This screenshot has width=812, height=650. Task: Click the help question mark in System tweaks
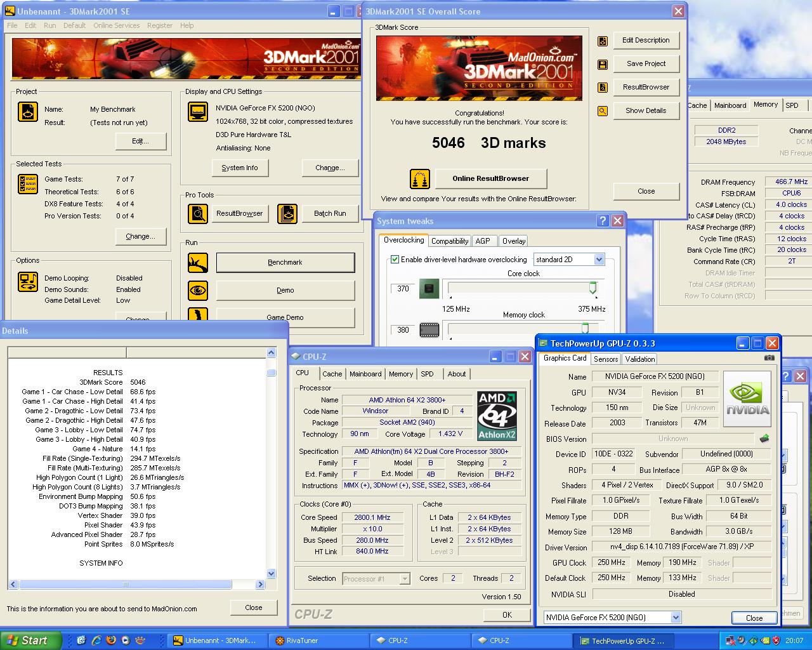tap(602, 221)
